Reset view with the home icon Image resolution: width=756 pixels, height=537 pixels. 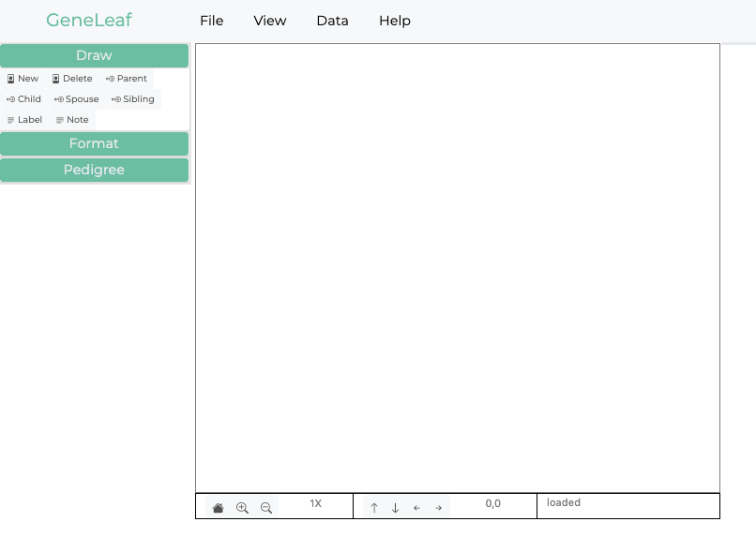coord(219,508)
